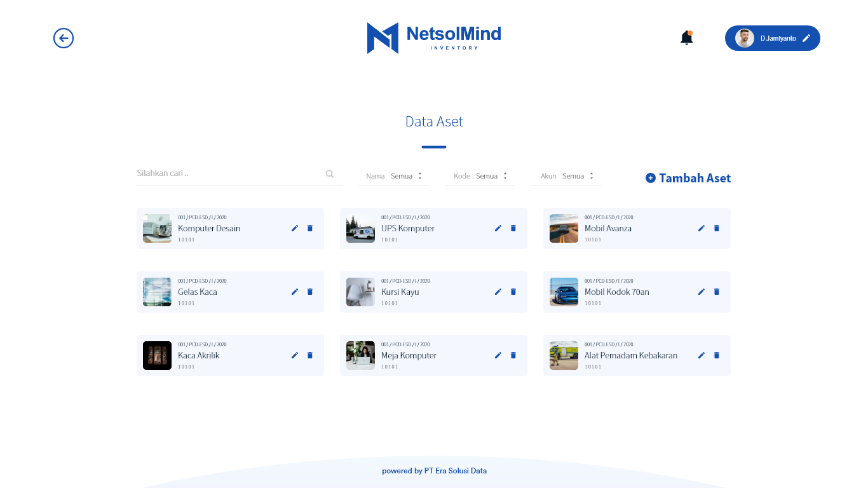Open notifications bell icon
868x488 pixels.
686,38
